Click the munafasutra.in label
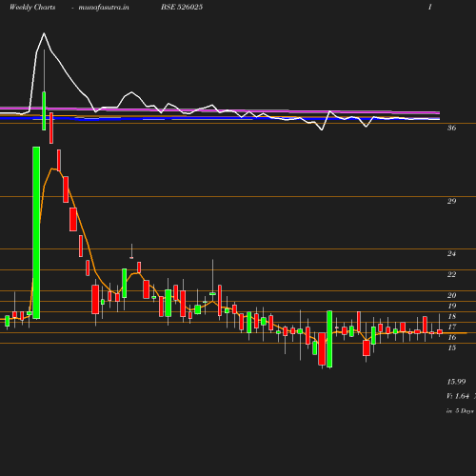This screenshot has width=476, height=476. tap(104, 7)
